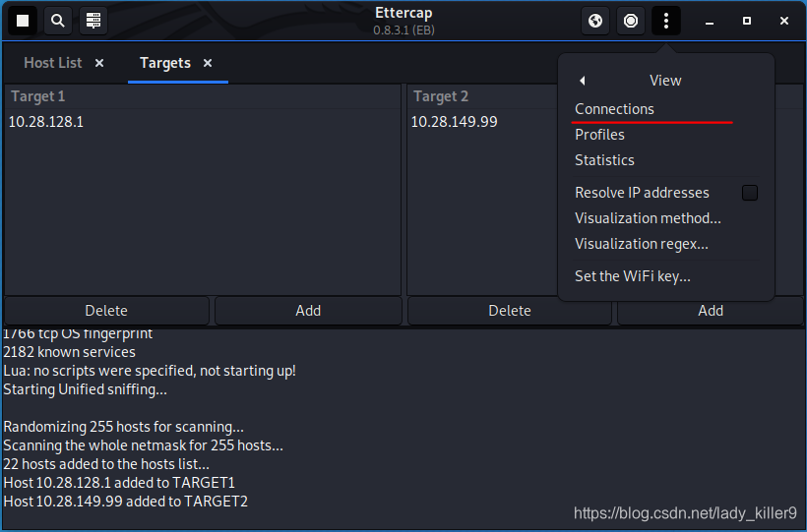The image size is (807, 532).
Task: Click Delete under Target 2
Action: (510, 311)
